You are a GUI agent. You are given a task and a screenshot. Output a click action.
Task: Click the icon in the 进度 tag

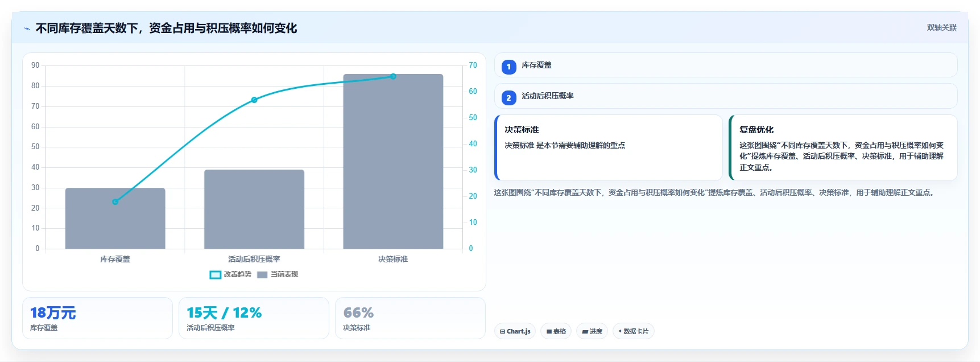(585, 331)
